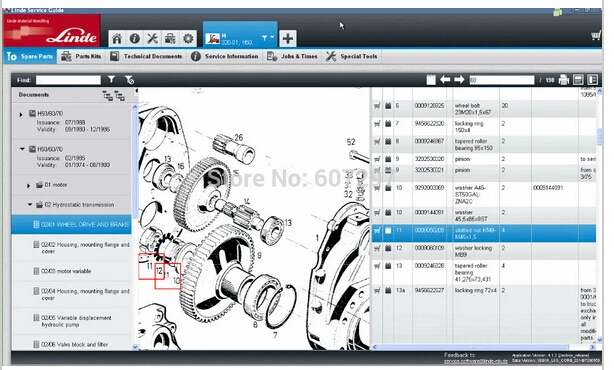Open 02/04 Housing, mounting flange and cover
The width and height of the screenshot is (614, 370).
[72, 294]
